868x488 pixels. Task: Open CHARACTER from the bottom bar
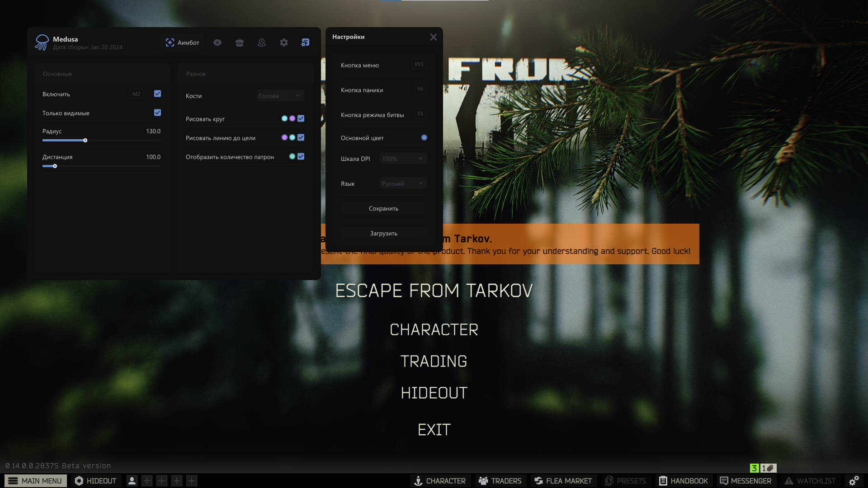[440, 481]
